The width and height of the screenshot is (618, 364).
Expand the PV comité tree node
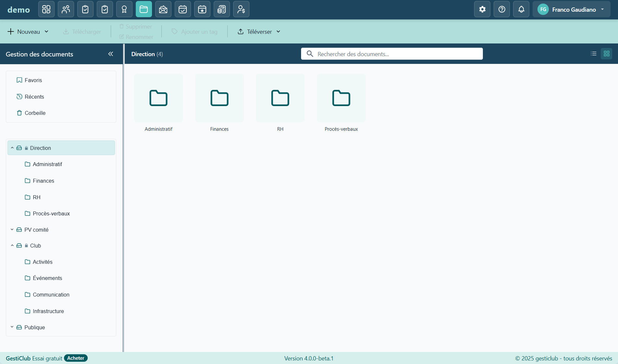tap(12, 230)
